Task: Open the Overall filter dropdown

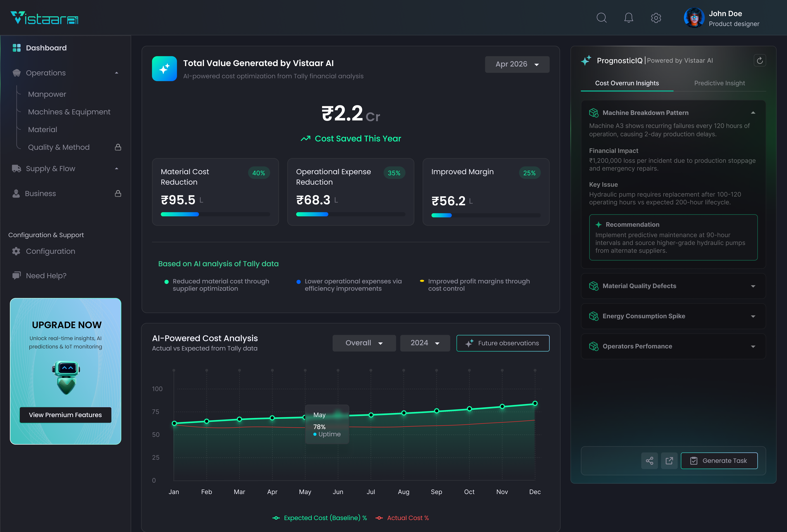Action: [x=364, y=343]
